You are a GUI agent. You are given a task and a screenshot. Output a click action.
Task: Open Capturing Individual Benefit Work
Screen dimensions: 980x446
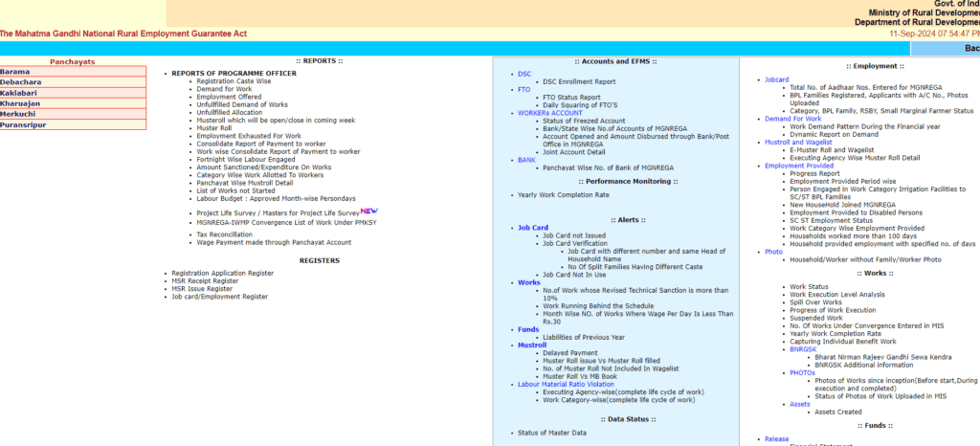point(842,342)
